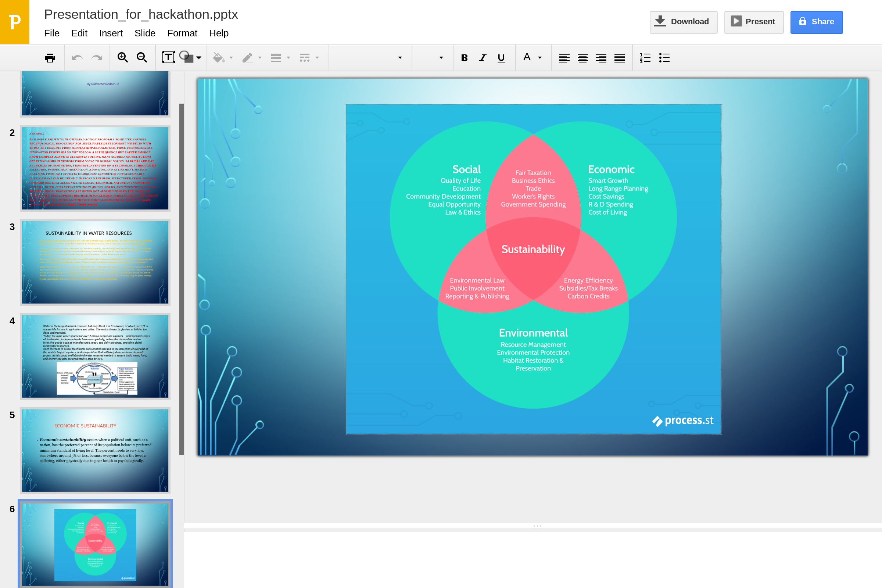
Task: Zoom in with magnifier plus
Action: pyautogui.click(x=123, y=57)
